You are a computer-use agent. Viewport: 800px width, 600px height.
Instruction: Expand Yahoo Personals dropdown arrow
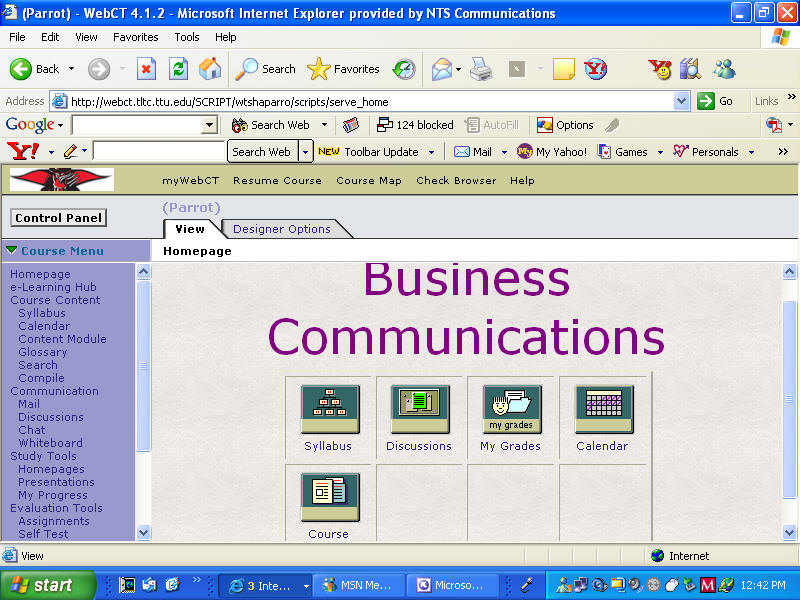tap(751, 152)
